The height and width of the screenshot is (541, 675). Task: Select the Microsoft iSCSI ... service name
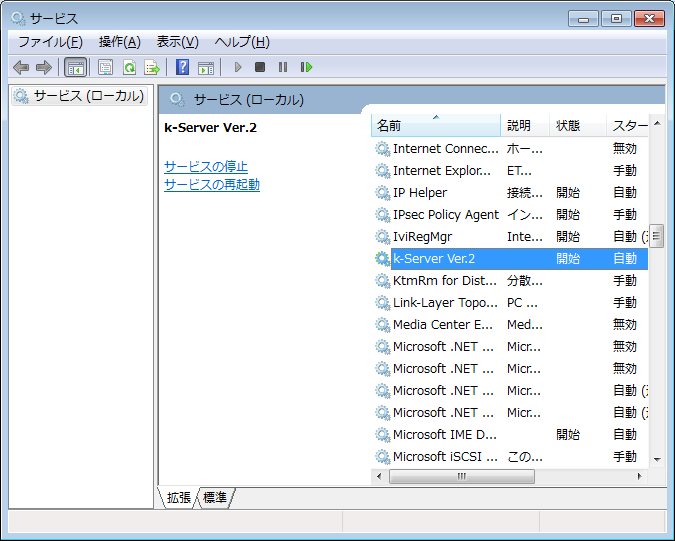[x=446, y=457]
